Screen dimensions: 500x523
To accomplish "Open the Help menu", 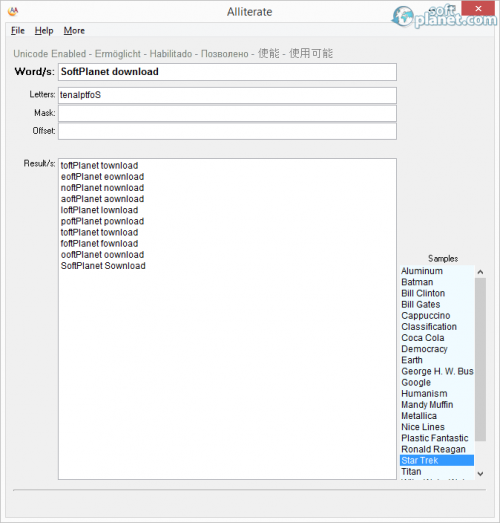I will pos(44,31).
